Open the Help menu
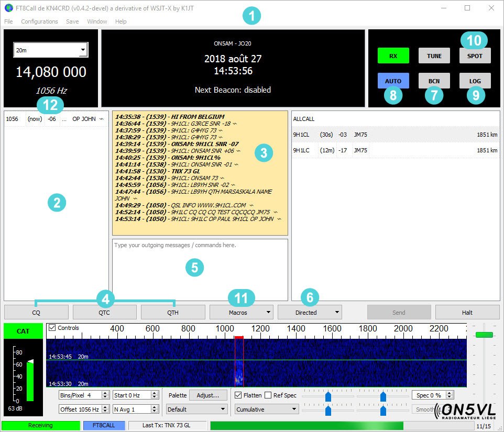Screen dimensions: 504x432 (121, 21)
